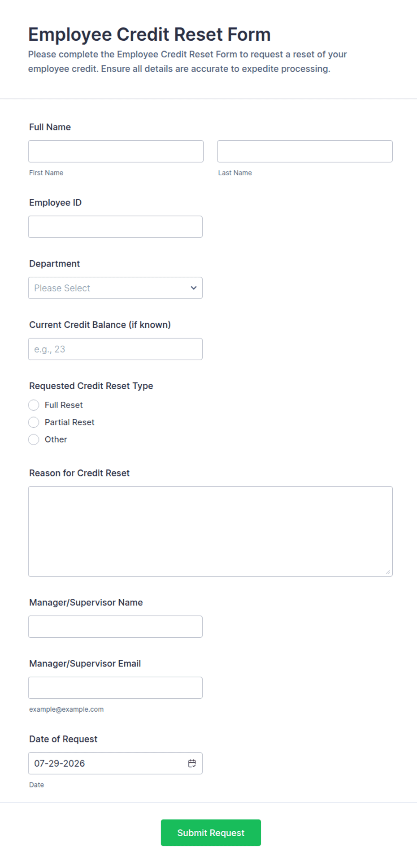Focus the Manager/Supervisor Name field
Viewport: 417px width, 868px height.
(x=115, y=627)
